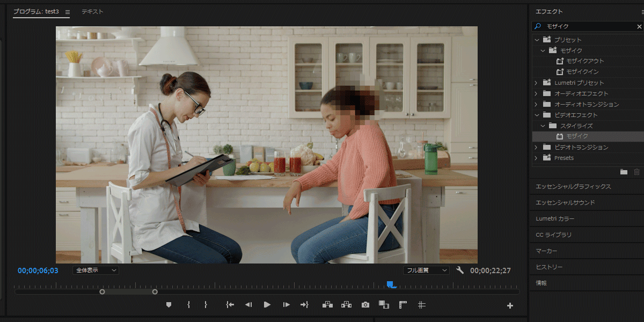Click the blue playhead on time ruler
Image resolution: width=644 pixels, height=322 pixels.
391,284
